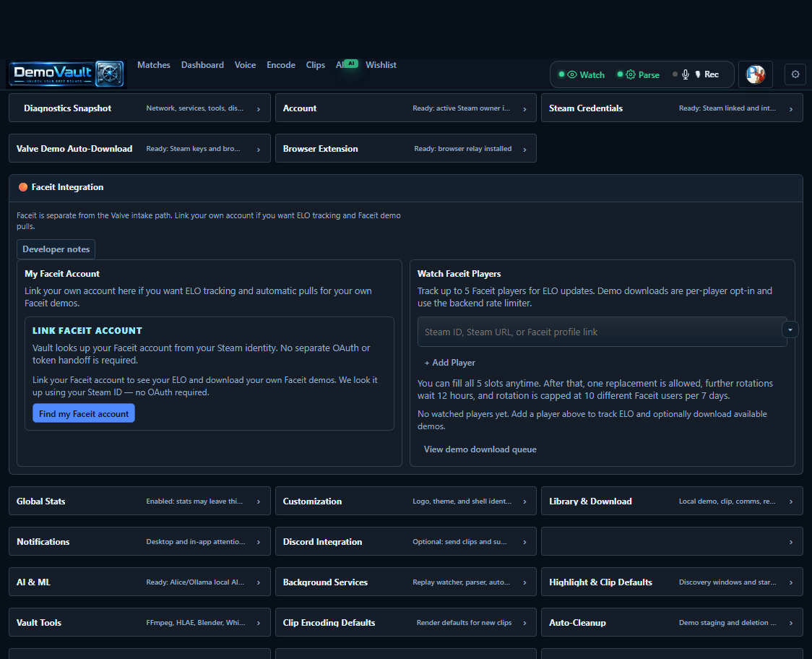The image size is (812, 659).
Task: Expand the Auto-Cleanup section
Action: point(672,622)
